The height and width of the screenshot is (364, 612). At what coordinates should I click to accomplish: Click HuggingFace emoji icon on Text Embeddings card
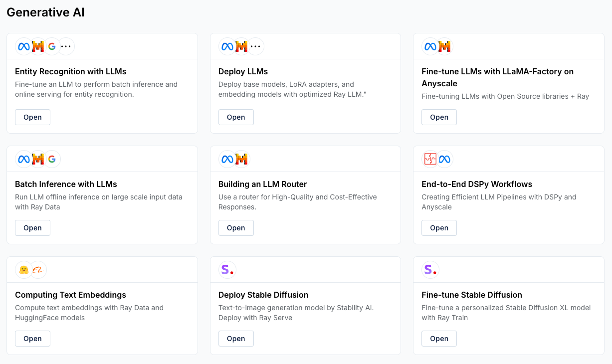pyautogui.click(x=24, y=270)
